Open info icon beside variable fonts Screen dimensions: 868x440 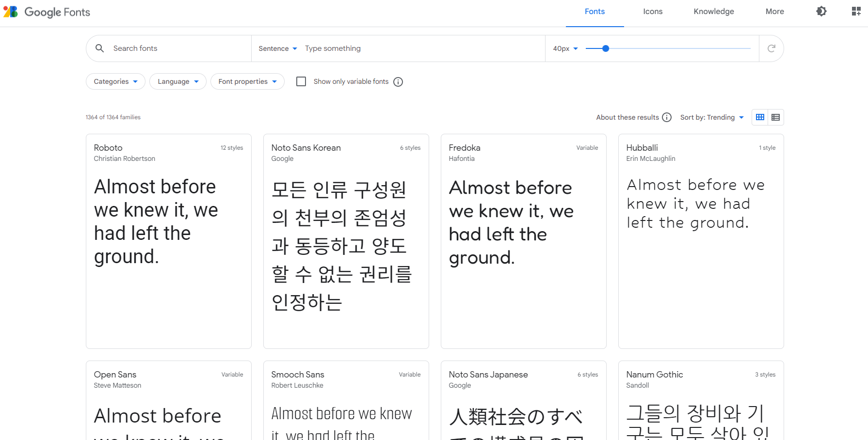(398, 82)
